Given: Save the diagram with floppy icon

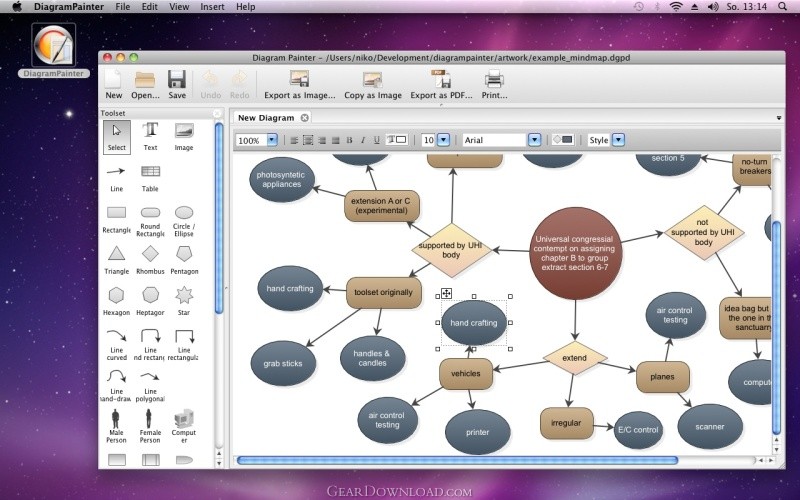Looking at the screenshot, I should click(x=177, y=85).
